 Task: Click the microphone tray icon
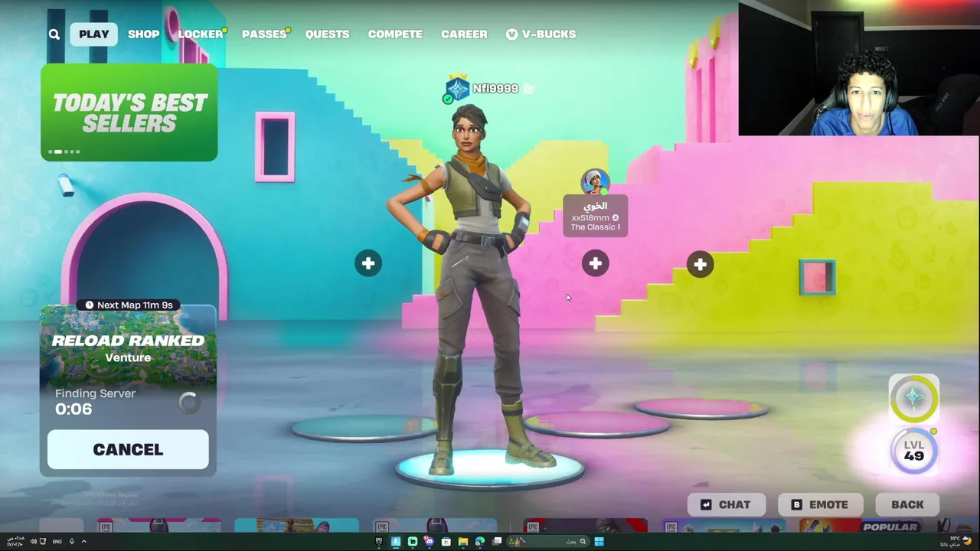(x=72, y=541)
